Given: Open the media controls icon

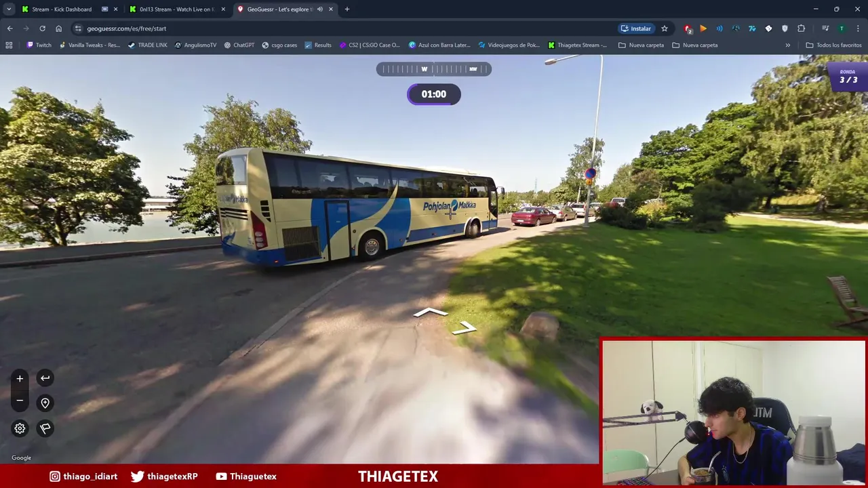Looking at the screenshot, I should coord(825,28).
